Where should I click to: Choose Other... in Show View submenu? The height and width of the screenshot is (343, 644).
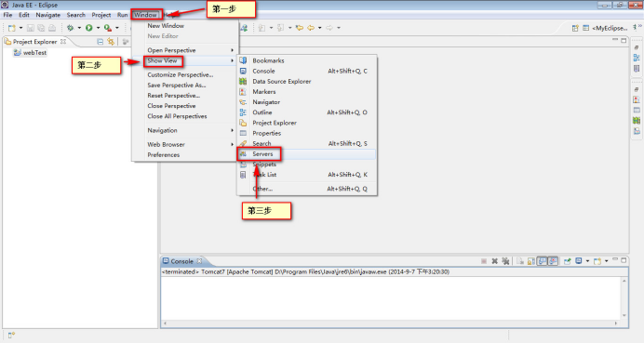coord(306,189)
